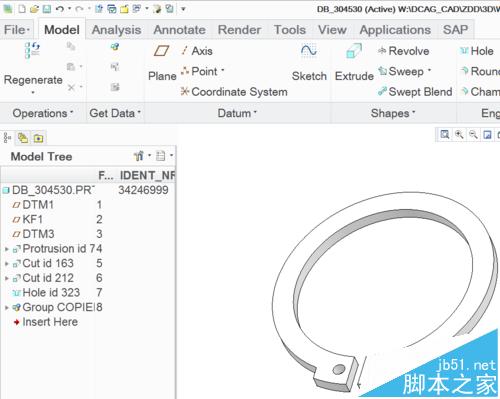
Task: Open the File menu
Action: pos(17,30)
